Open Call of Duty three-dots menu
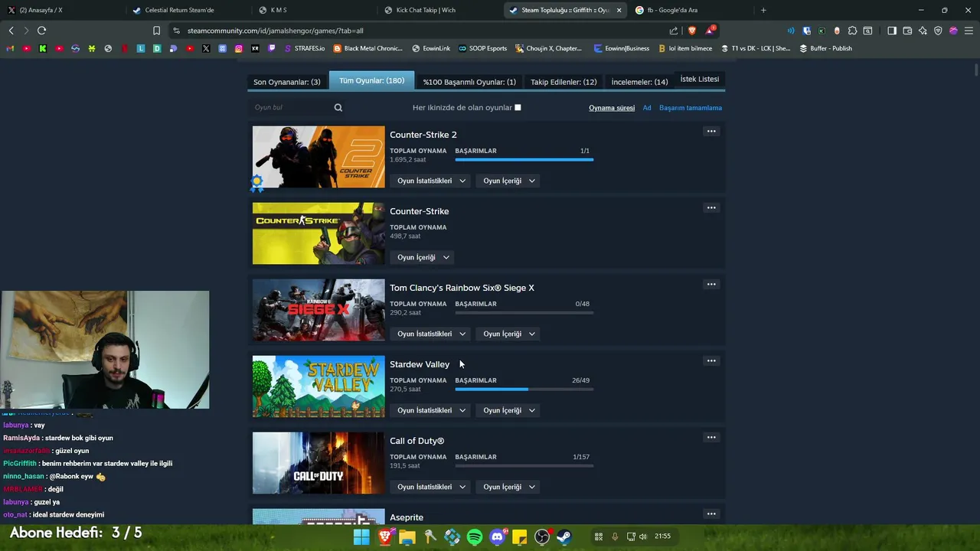Viewport: 980px width, 551px height. [x=711, y=438]
